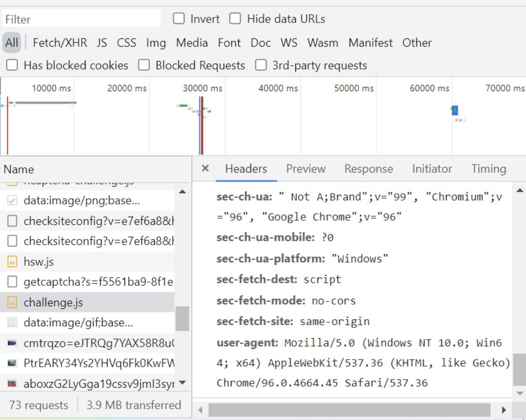Filter by WS requests
This screenshot has width=526, height=420.
289,43
